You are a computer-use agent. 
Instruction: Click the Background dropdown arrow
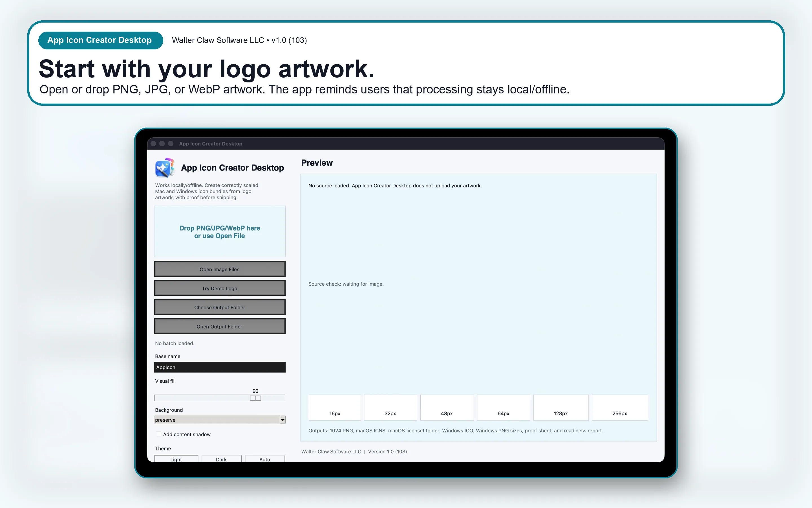[x=283, y=420]
